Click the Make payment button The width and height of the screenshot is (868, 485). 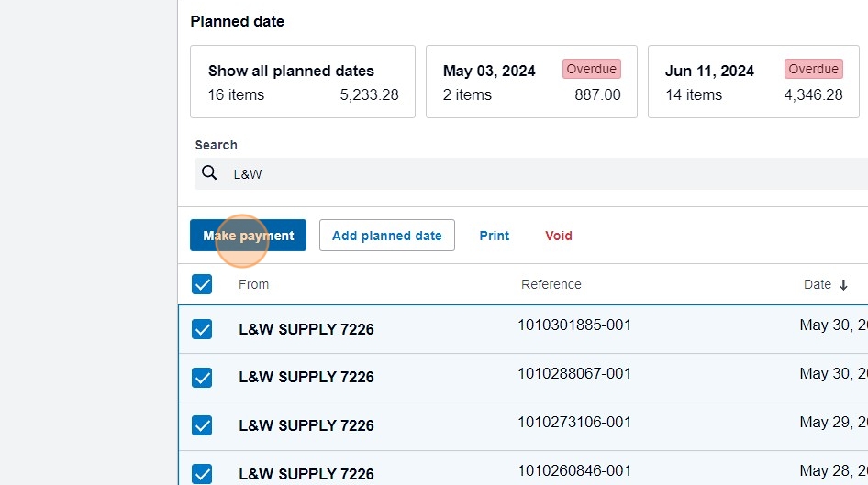pos(248,236)
